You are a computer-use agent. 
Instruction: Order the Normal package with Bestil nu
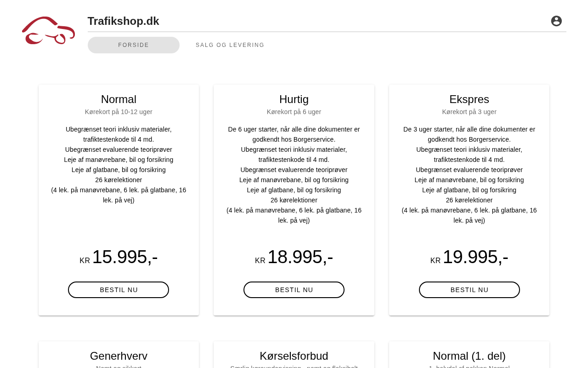[119, 290]
